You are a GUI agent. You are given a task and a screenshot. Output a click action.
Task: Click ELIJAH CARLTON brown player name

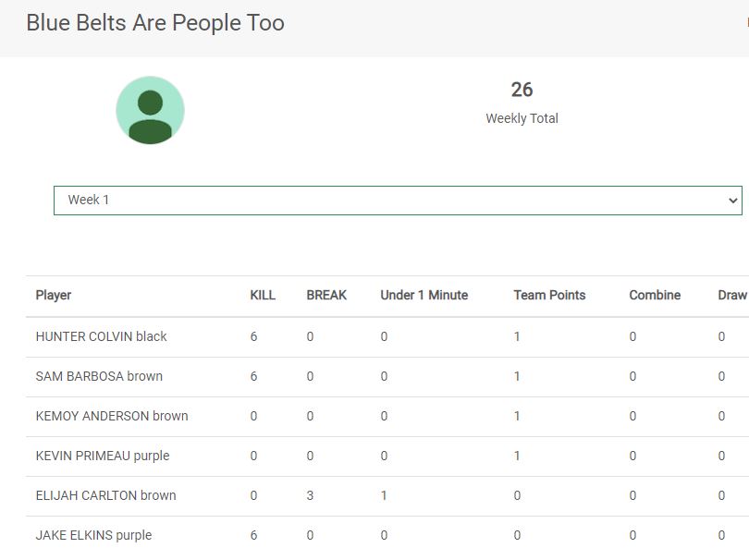(105, 496)
